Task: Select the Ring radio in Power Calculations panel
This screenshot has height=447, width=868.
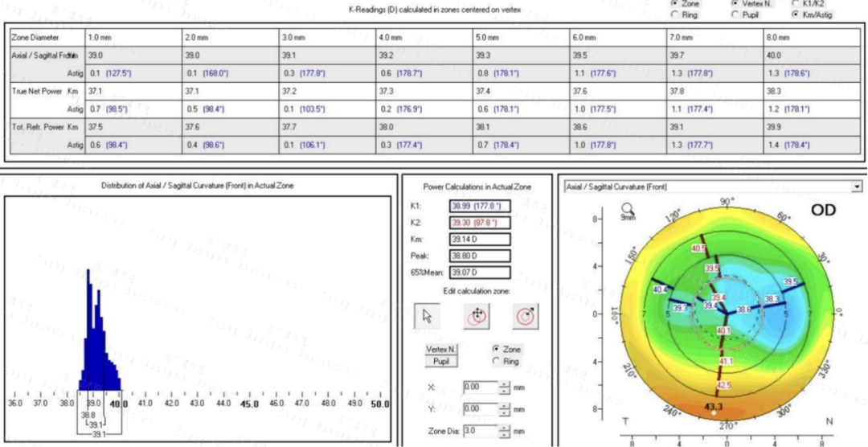Action: click(x=496, y=361)
